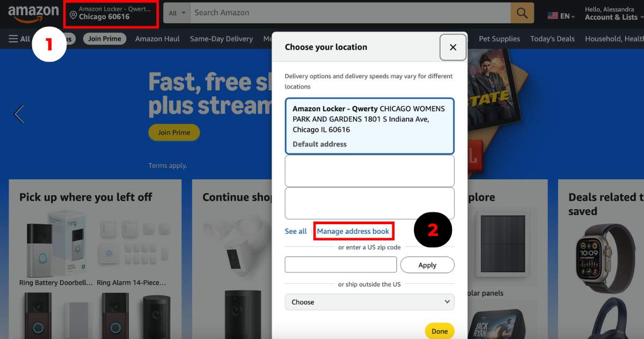Click Join Prime in navigation bar
Viewport: 644px width, 339px height.
pyautogui.click(x=105, y=39)
